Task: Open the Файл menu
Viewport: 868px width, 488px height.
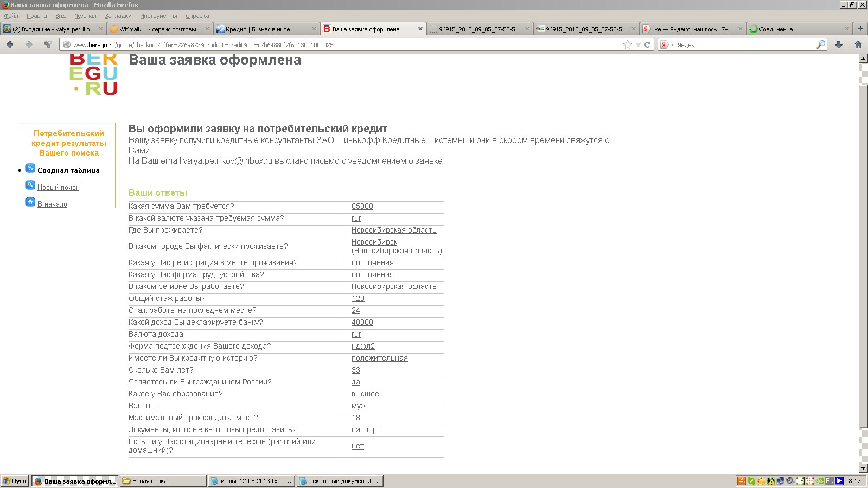Action: [x=11, y=16]
